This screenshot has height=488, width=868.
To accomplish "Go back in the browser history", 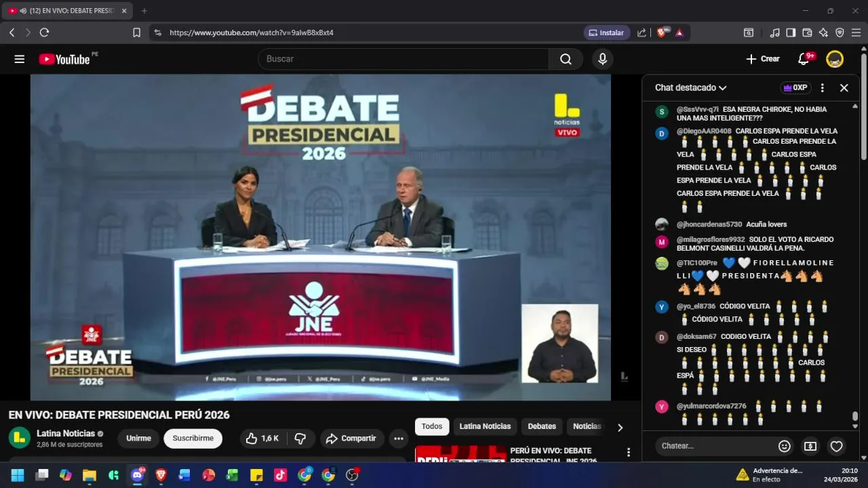I will 12,33.
